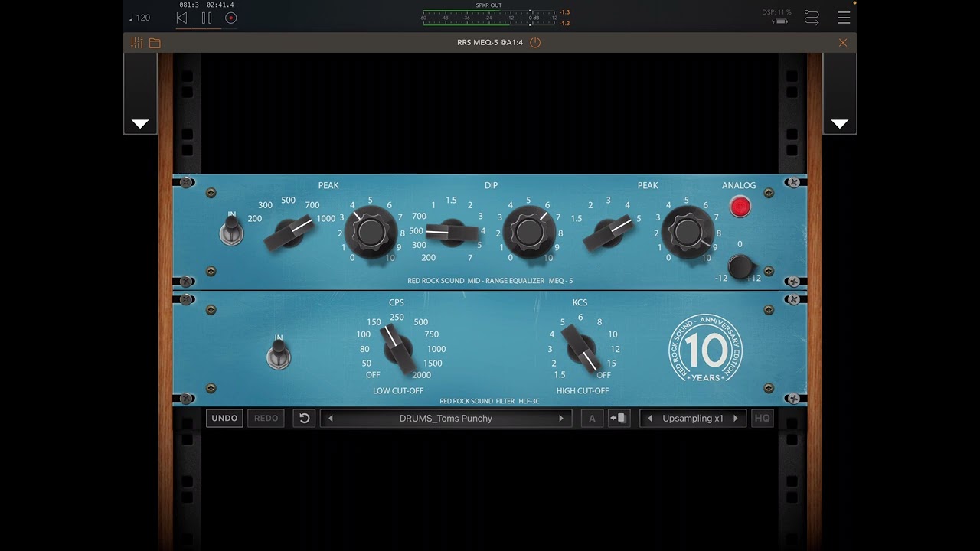Click the SPKR OUT level meter

[x=488, y=17]
